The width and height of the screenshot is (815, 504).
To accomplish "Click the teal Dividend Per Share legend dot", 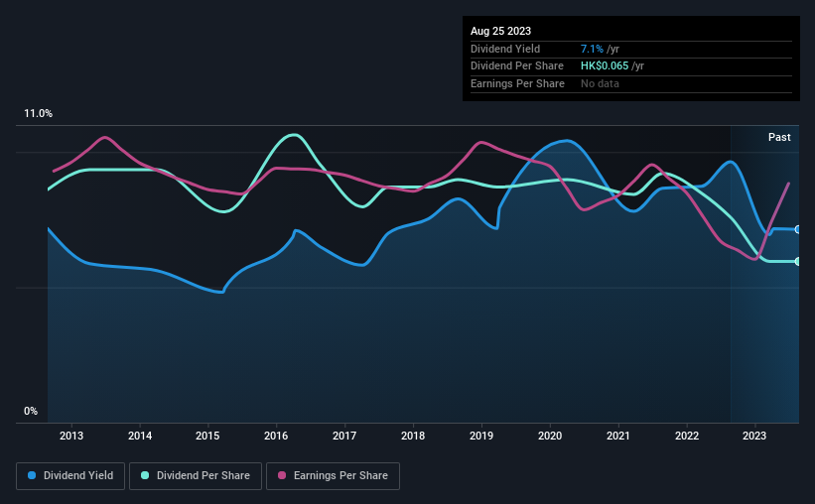I will pos(145,475).
